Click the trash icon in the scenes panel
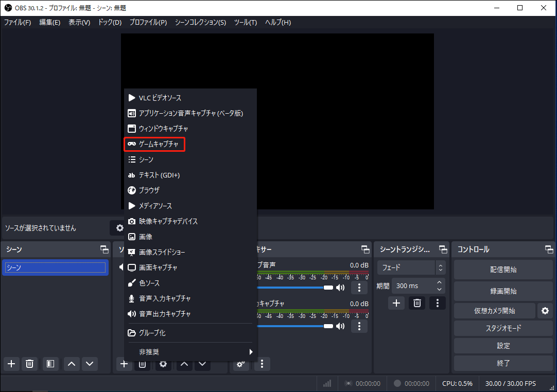557x392 pixels. point(29,364)
